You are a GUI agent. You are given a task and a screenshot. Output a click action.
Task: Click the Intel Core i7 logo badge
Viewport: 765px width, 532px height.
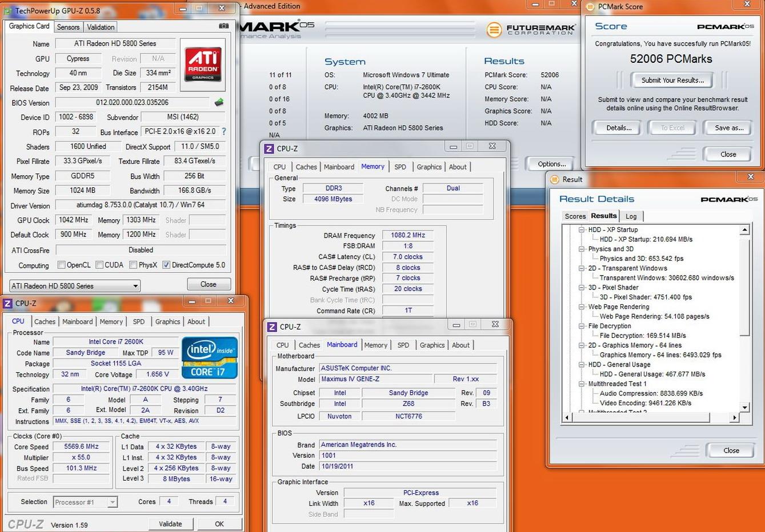tap(209, 358)
